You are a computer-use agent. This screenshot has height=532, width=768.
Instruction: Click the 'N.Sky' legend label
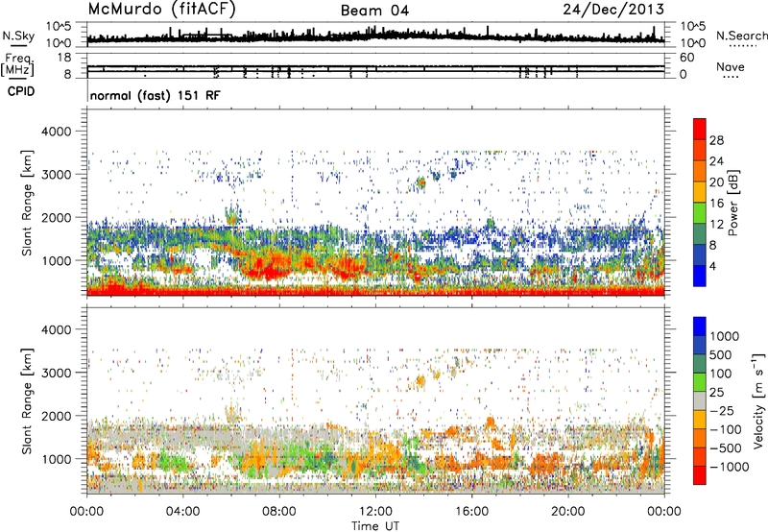[x=18, y=36]
